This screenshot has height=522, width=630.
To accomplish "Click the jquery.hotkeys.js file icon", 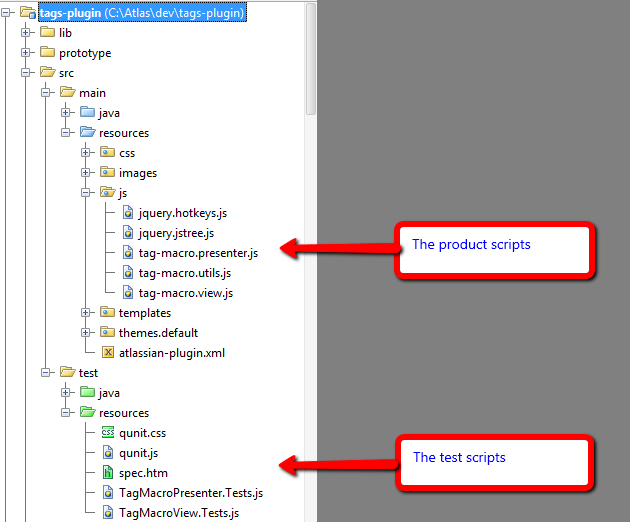I will pos(128,213).
